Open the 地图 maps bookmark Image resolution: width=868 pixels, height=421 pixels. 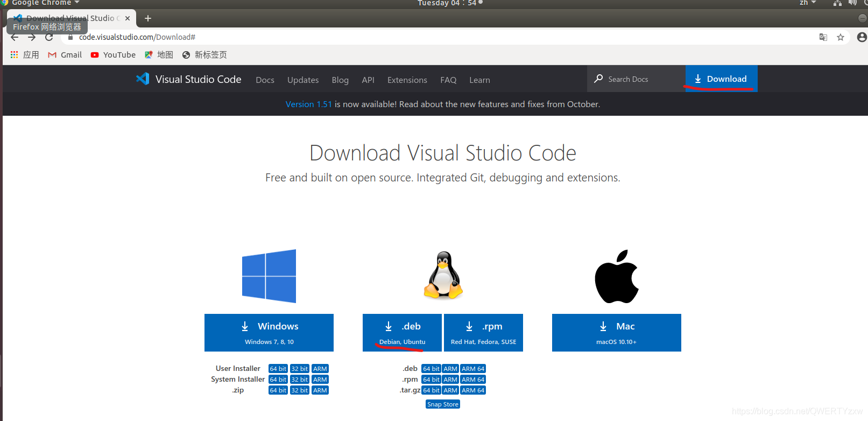pos(159,55)
